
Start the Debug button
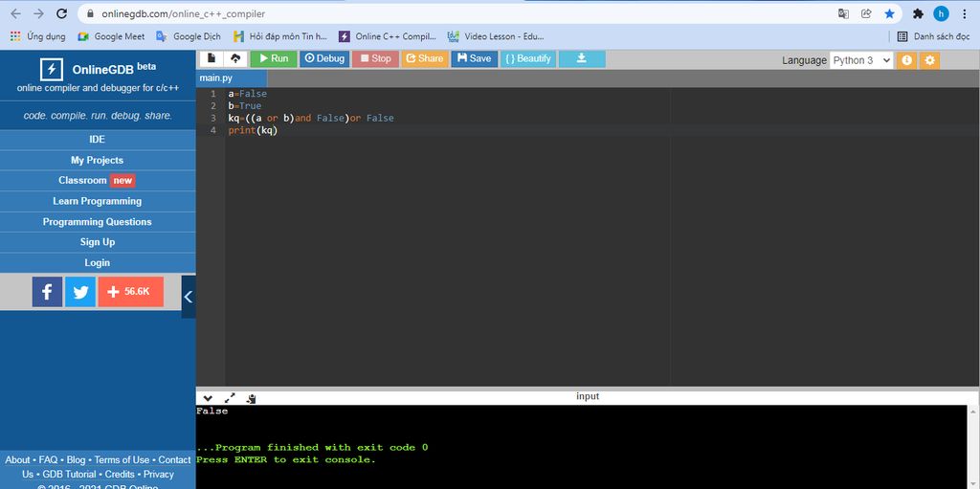tap(324, 58)
